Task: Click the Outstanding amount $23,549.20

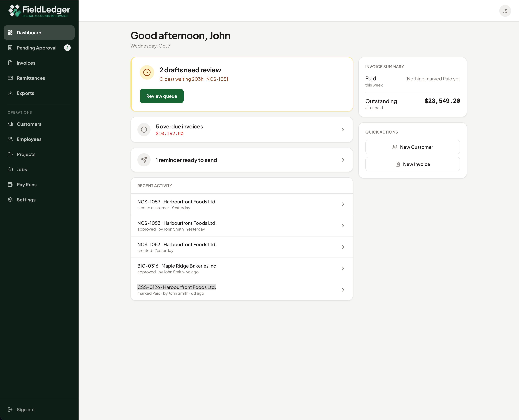Action: point(442,101)
